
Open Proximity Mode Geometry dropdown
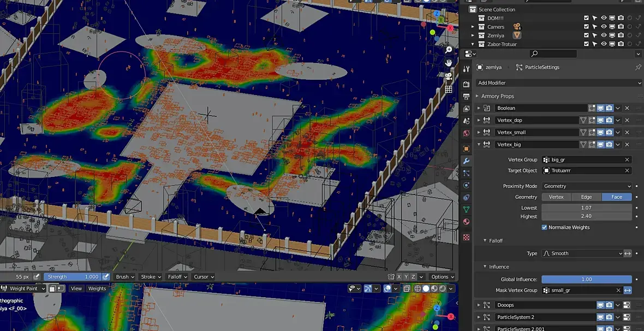(x=587, y=186)
